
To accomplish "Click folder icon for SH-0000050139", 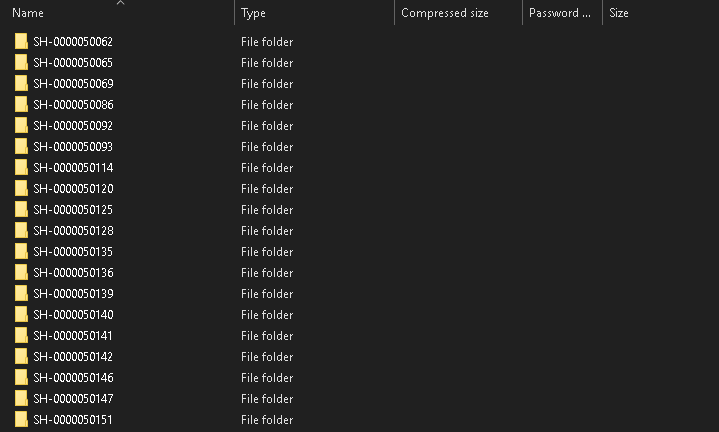I will 21,294.
